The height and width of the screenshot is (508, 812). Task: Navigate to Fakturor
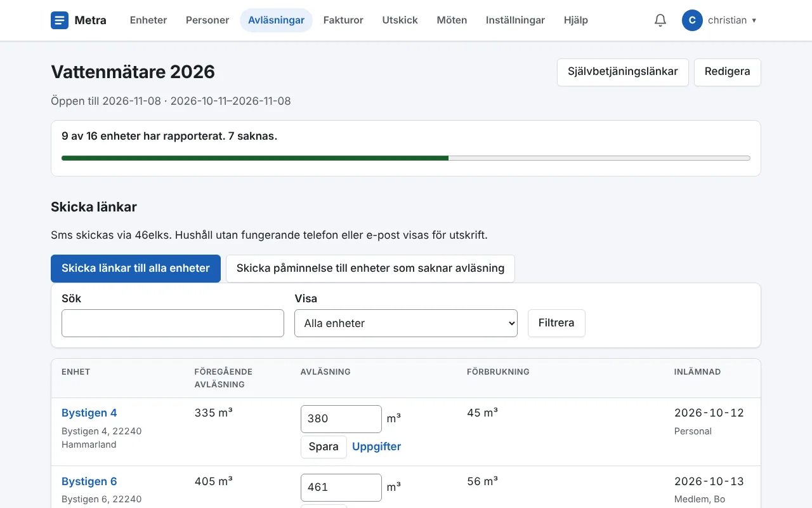point(343,20)
